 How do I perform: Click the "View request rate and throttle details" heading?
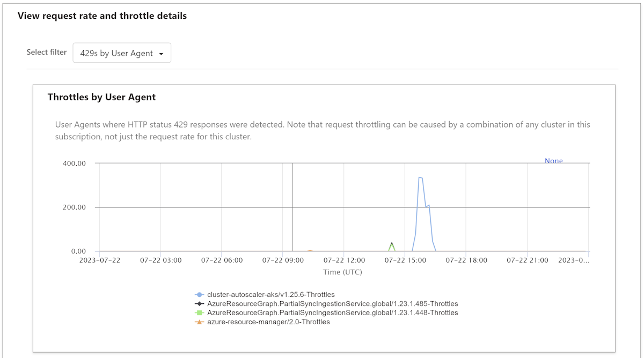[102, 16]
